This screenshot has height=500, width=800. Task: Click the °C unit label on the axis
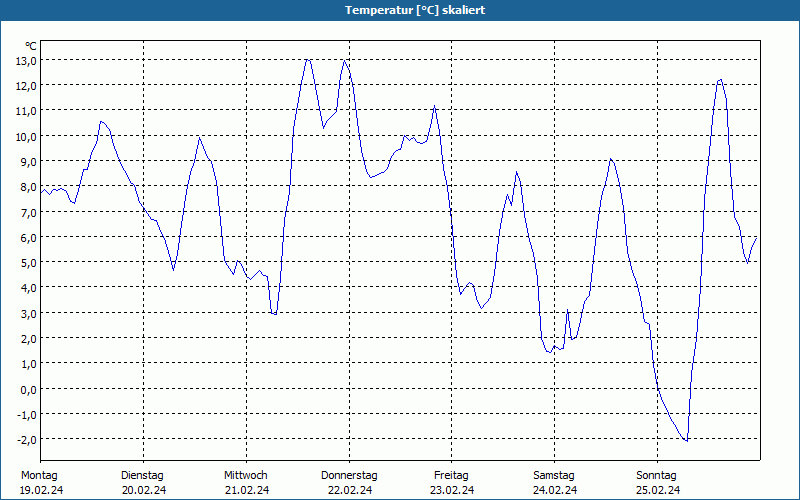coord(31,46)
